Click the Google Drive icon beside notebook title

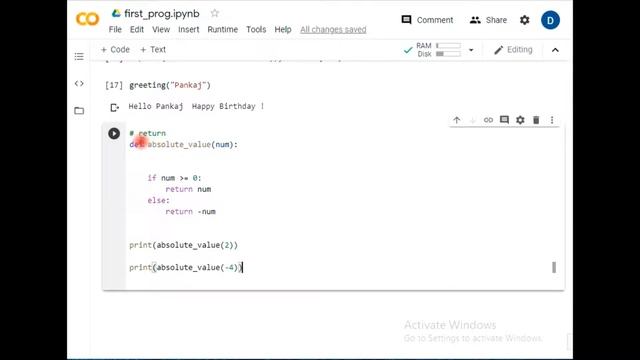[x=116, y=13]
